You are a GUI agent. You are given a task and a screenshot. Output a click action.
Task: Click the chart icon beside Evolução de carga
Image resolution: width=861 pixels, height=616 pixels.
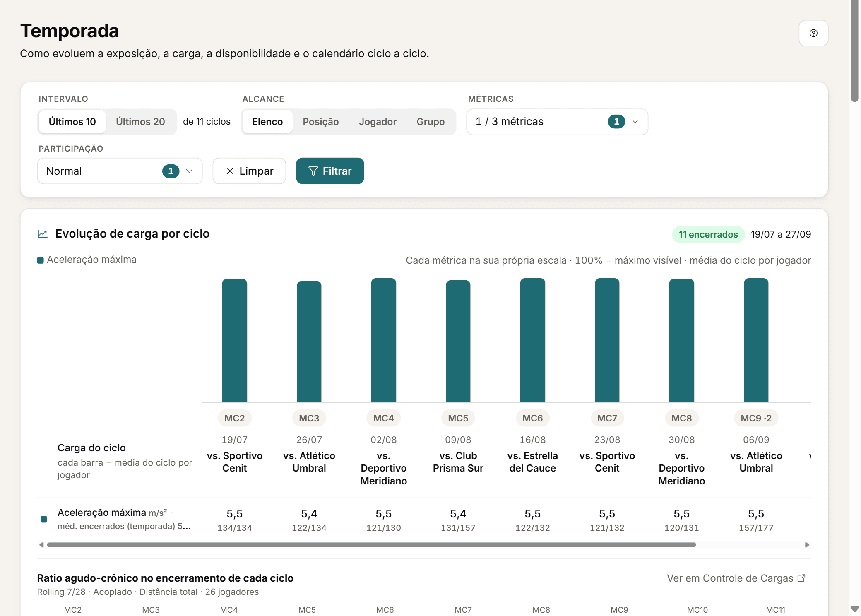(43, 234)
